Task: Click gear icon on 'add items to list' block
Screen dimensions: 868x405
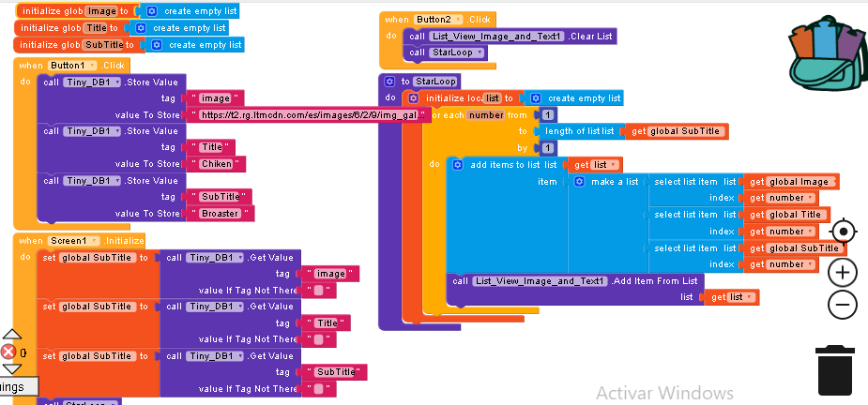Action: (458, 164)
